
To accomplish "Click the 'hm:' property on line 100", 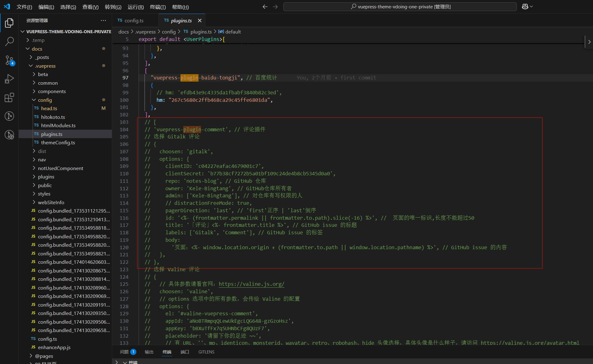I will click(161, 100).
